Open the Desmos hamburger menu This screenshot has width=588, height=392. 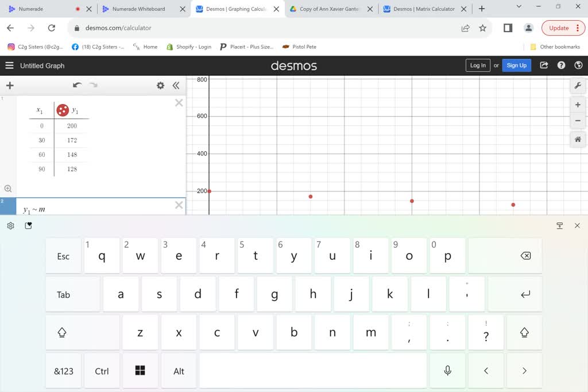pyautogui.click(x=9, y=66)
